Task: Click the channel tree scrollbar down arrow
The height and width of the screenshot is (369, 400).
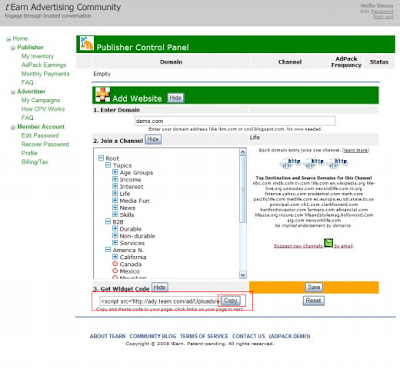Action: coord(243,275)
